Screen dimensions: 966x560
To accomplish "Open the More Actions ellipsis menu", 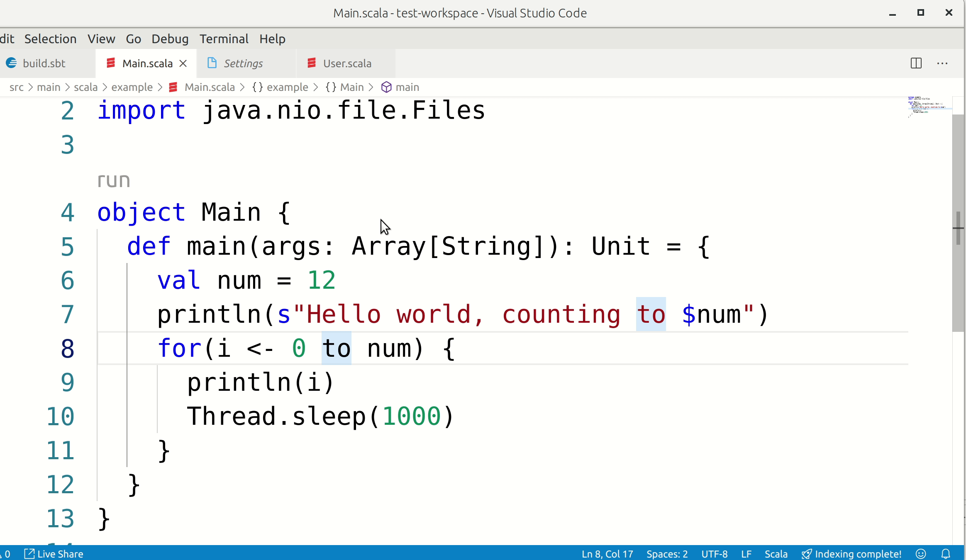I will (942, 63).
